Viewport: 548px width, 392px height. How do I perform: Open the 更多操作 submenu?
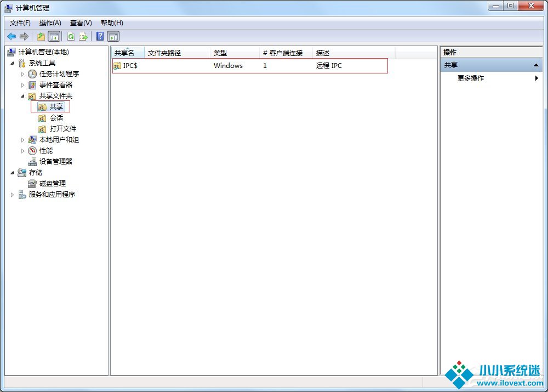pos(492,78)
